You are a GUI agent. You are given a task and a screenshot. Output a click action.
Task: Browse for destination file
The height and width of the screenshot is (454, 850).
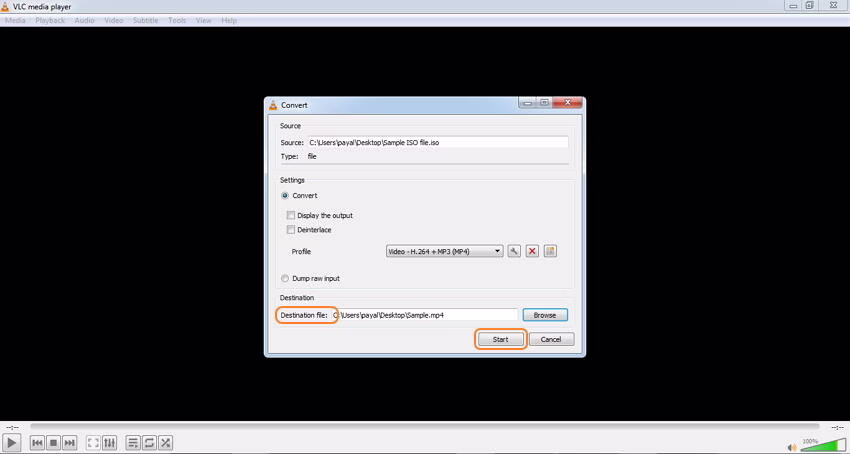[545, 315]
